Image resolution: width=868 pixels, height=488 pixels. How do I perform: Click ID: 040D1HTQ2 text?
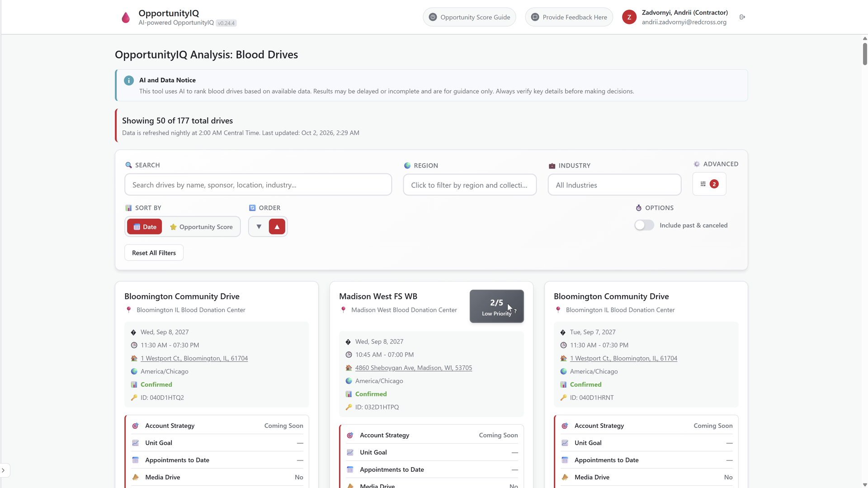coord(162,398)
